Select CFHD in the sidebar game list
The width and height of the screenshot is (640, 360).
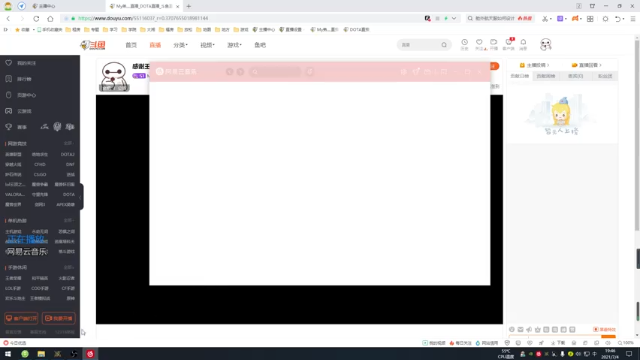pos(40,164)
